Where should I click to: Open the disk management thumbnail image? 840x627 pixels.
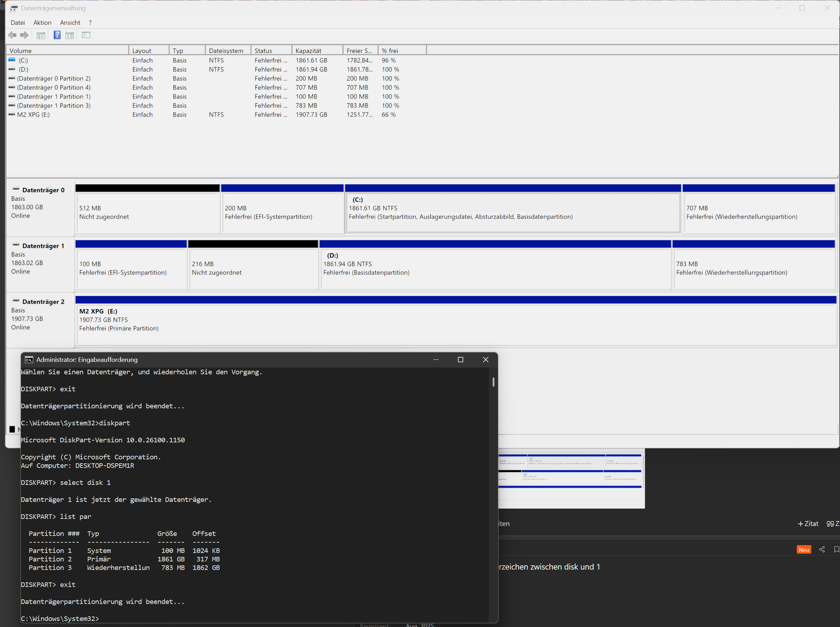tap(571, 478)
